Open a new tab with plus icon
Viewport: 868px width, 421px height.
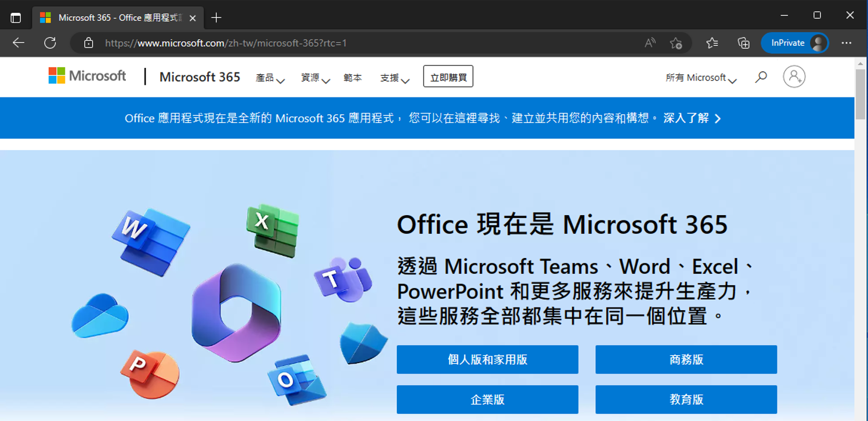tap(216, 17)
